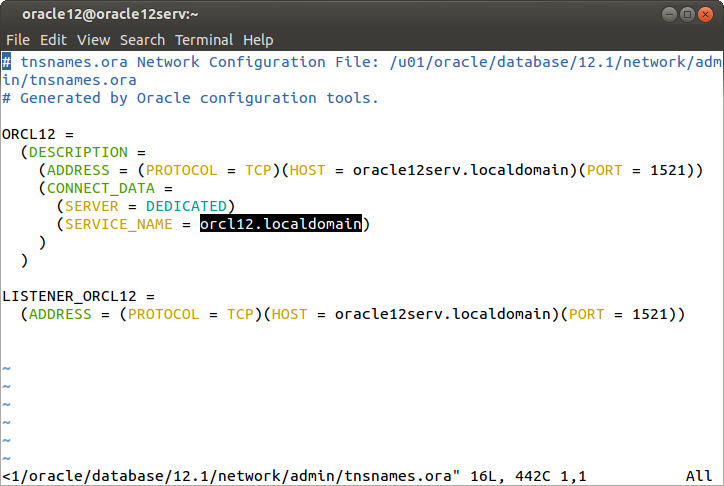Click the 'Generated by Oracle configuration tools' comment

190,98
